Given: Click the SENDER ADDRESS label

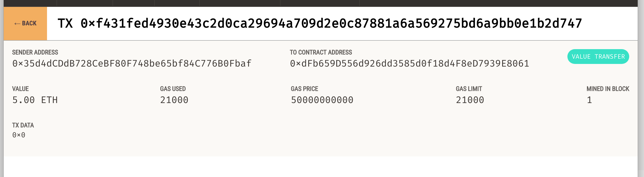Looking at the screenshot, I should (35, 52).
